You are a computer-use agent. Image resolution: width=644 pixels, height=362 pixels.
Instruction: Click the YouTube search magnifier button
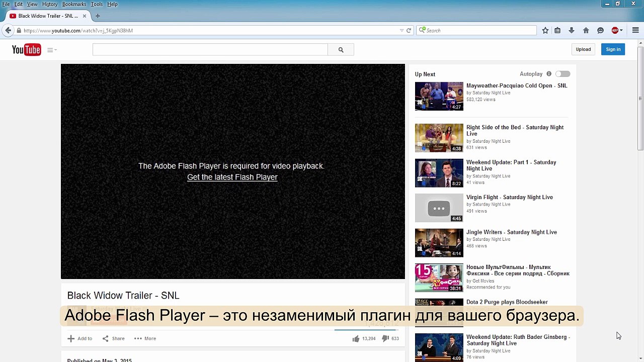coord(341,50)
